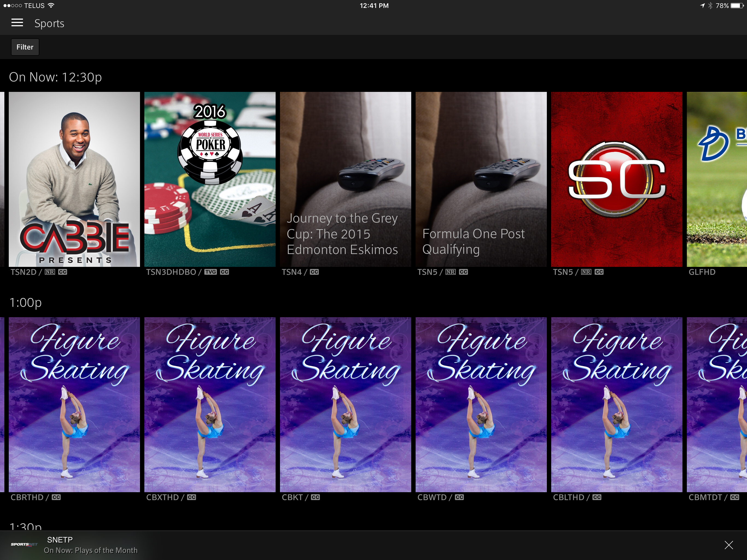The image size is (747, 560).
Task: Select Journey to the Grey Cup program card
Action: point(345,179)
